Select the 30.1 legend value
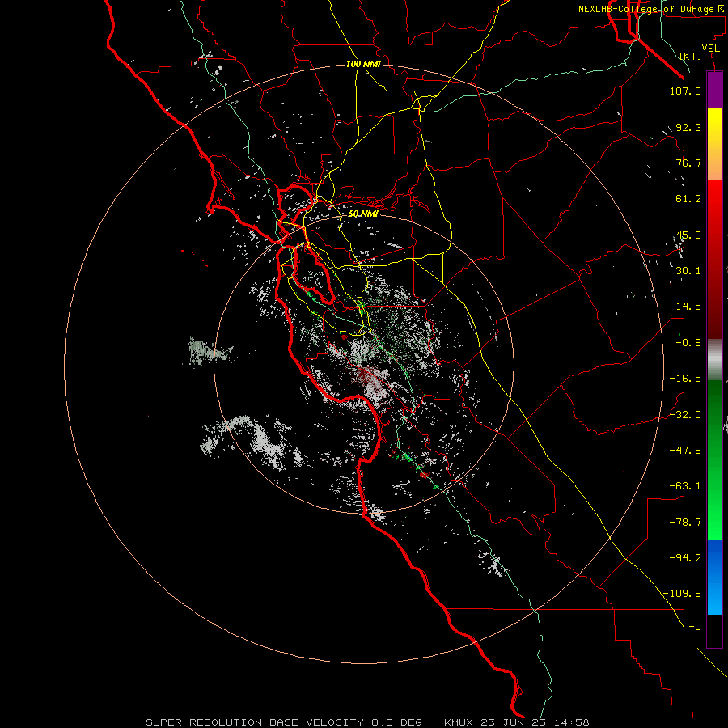Viewport: 728px width, 728px height. coord(688,270)
